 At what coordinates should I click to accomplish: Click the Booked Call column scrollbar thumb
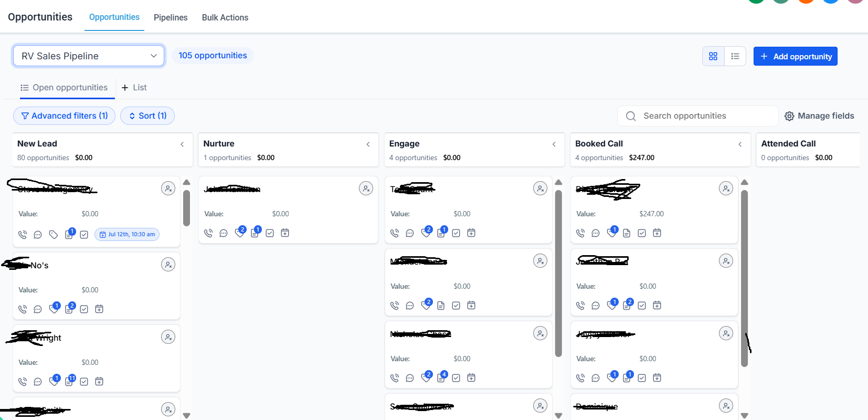pyautogui.click(x=744, y=278)
